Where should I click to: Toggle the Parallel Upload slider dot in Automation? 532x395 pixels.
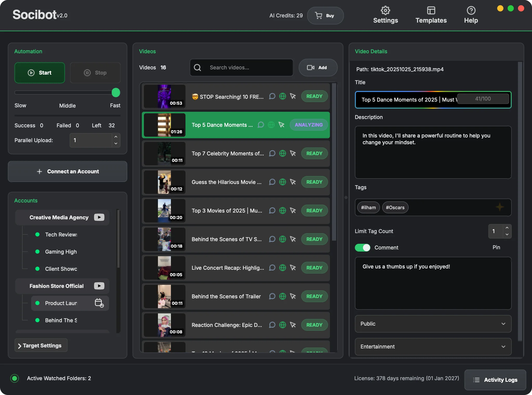pyautogui.click(x=116, y=93)
